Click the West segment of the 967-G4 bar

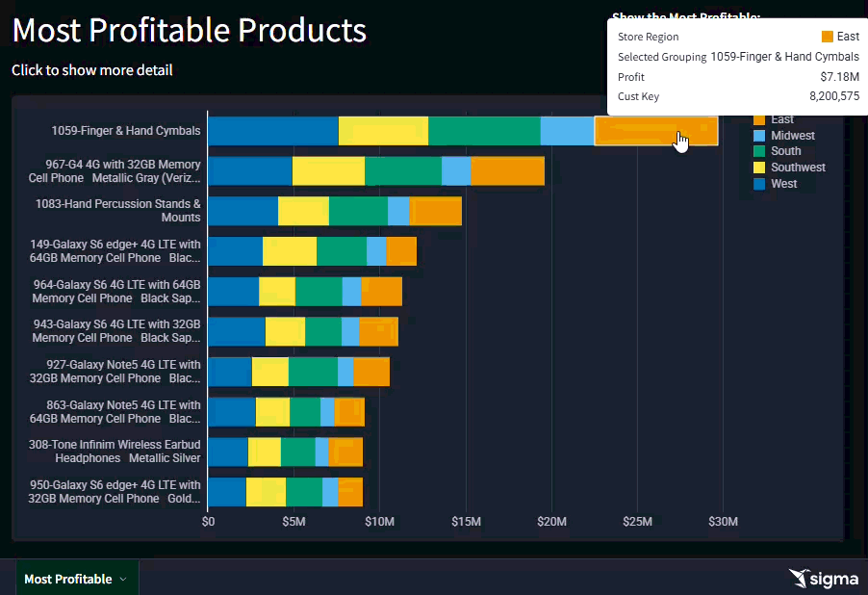tap(250, 170)
